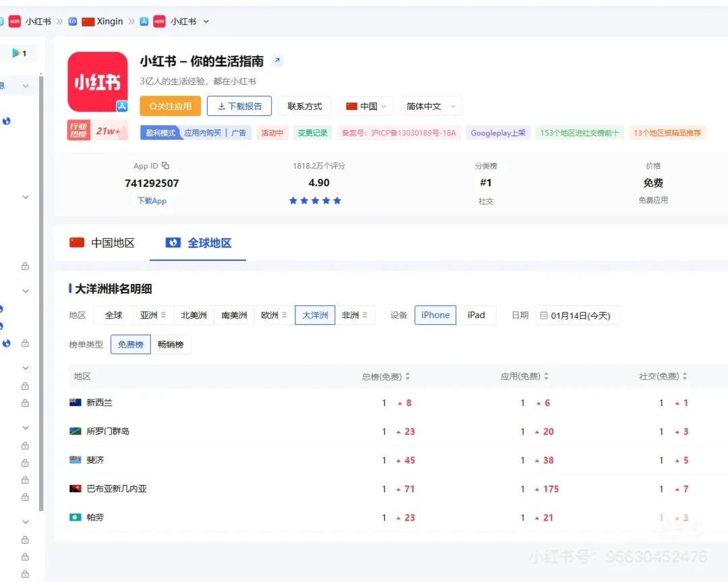Image resolution: width=728 pixels, height=582 pixels.
Task: Click 下载App link
Action: (152, 201)
